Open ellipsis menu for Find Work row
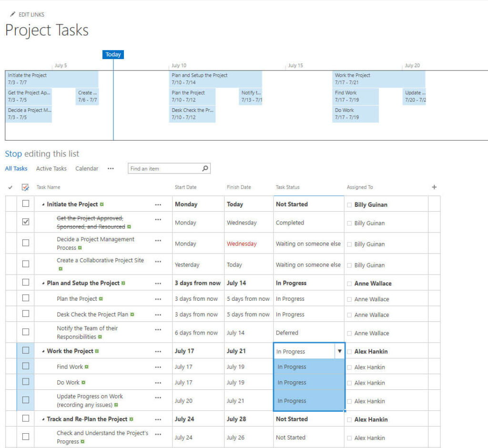Image resolution: width=488 pixels, height=448 pixels. tap(158, 367)
